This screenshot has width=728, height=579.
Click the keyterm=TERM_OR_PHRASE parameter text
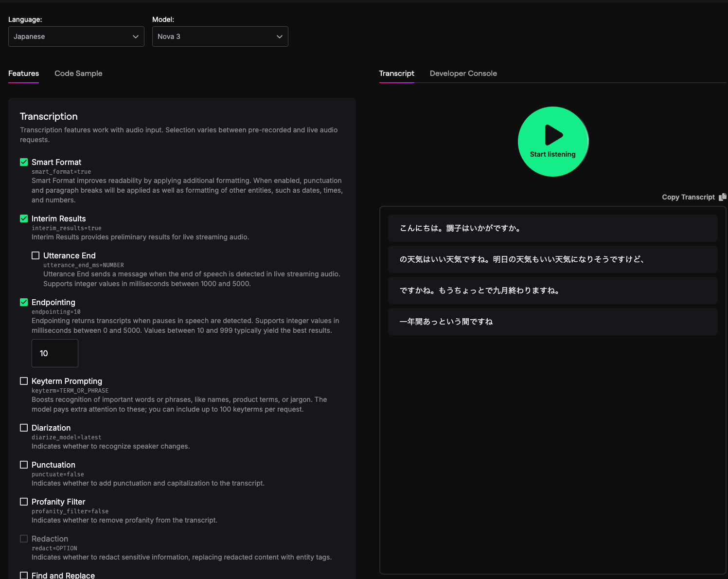[x=70, y=391]
